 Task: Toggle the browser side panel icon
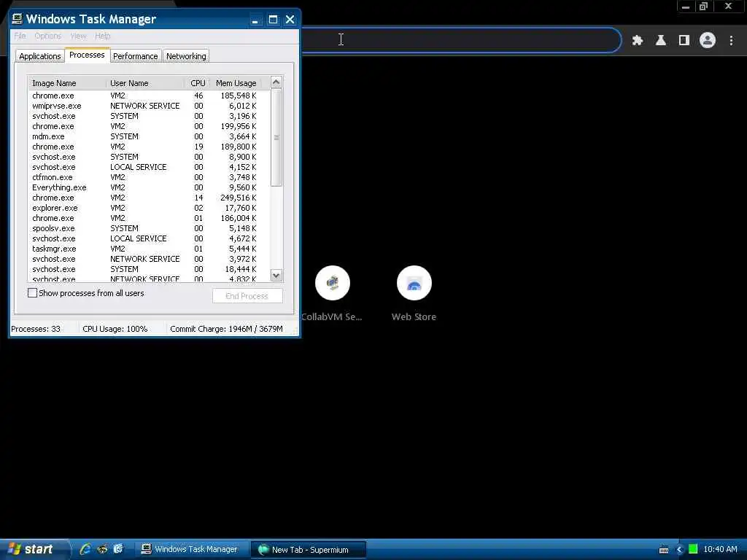click(x=684, y=41)
